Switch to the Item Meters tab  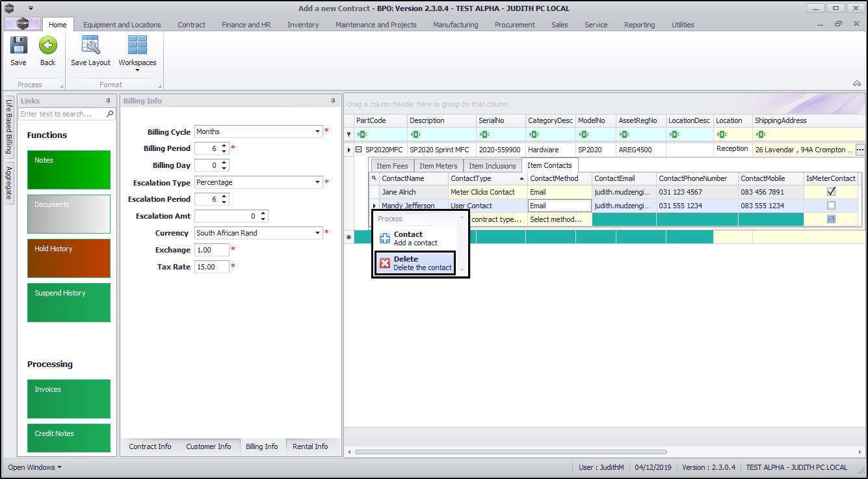[438, 166]
